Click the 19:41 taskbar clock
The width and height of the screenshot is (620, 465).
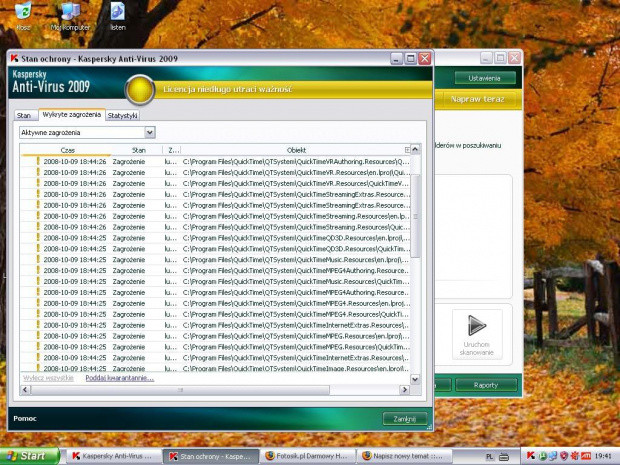[604, 456]
